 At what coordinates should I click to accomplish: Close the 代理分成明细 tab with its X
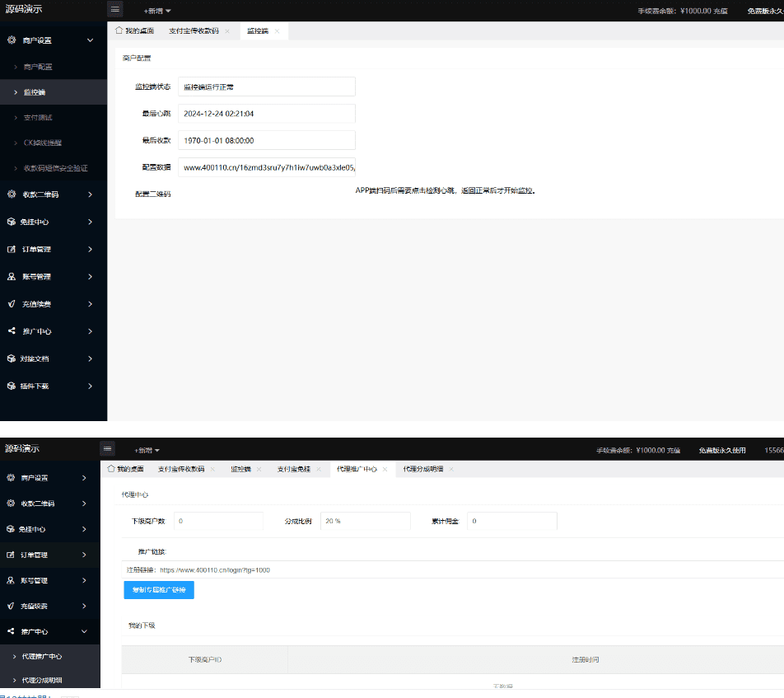(451, 469)
